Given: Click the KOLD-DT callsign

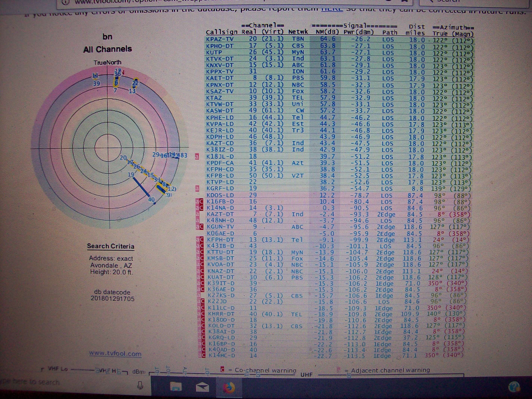Looking at the screenshot, I should [x=222, y=326].
